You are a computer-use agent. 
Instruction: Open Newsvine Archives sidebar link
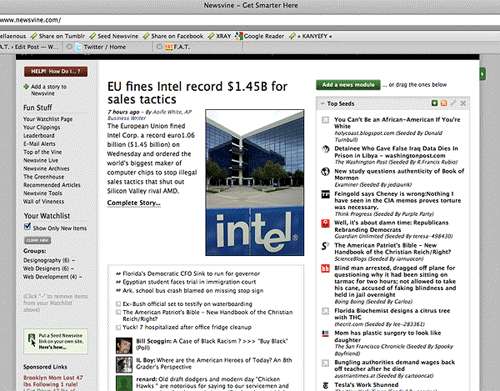click(46, 169)
